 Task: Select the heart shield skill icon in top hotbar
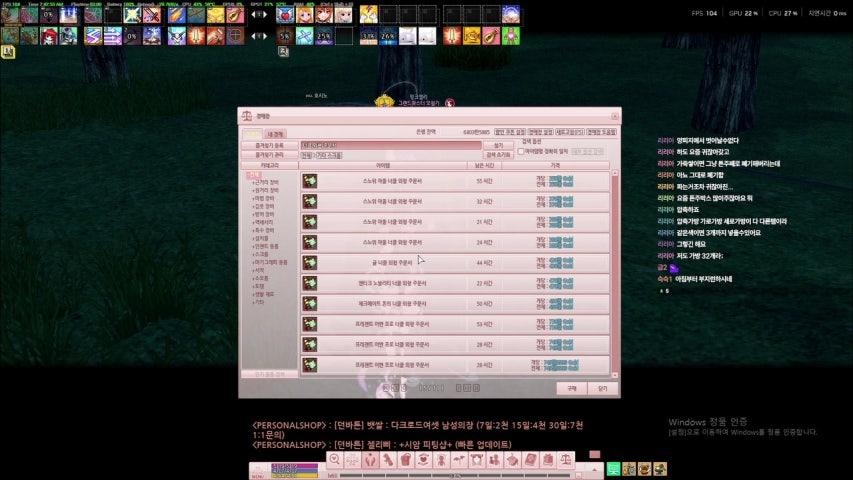[285, 15]
